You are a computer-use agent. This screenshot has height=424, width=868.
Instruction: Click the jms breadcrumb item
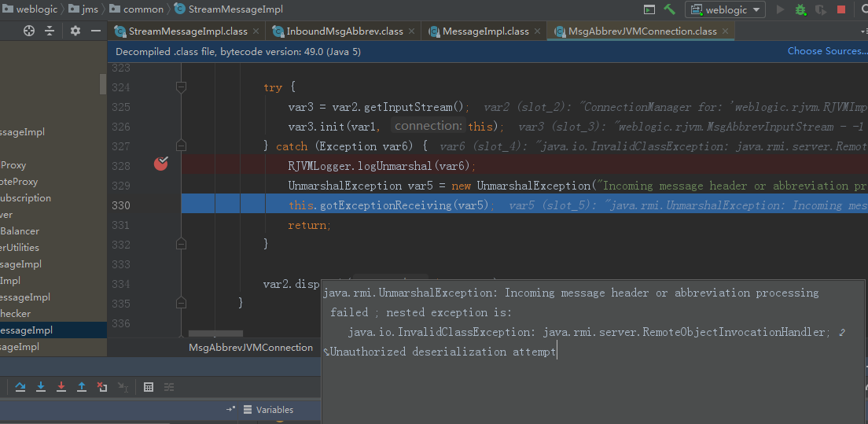pyautogui.click(x=83, y=9)
